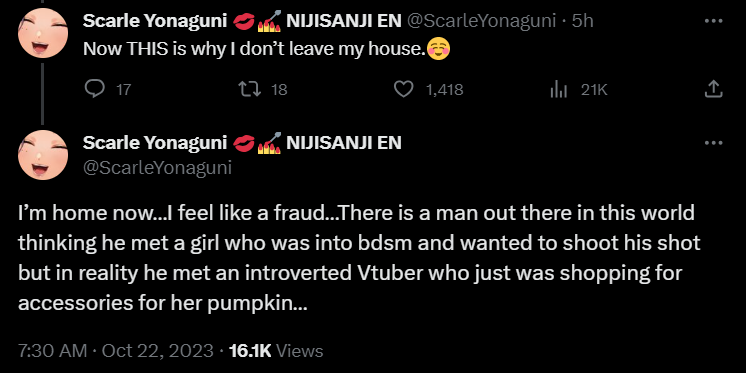This screenshot has width=746, height=373.
Task: Open the @ScarleYonaguni handle under the second name
Action: [157, 167]
